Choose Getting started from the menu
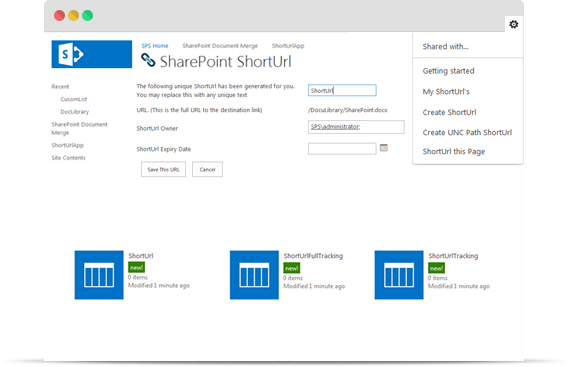The width and height of the screenshot is (569, 367). (x=448, y=71)
